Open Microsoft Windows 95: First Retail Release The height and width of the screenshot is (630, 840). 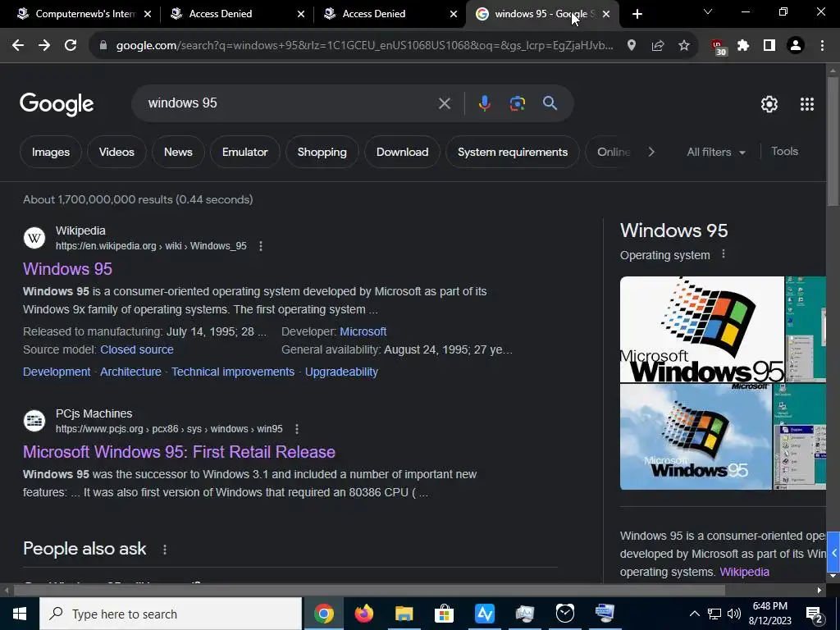[x=179, y=452]
